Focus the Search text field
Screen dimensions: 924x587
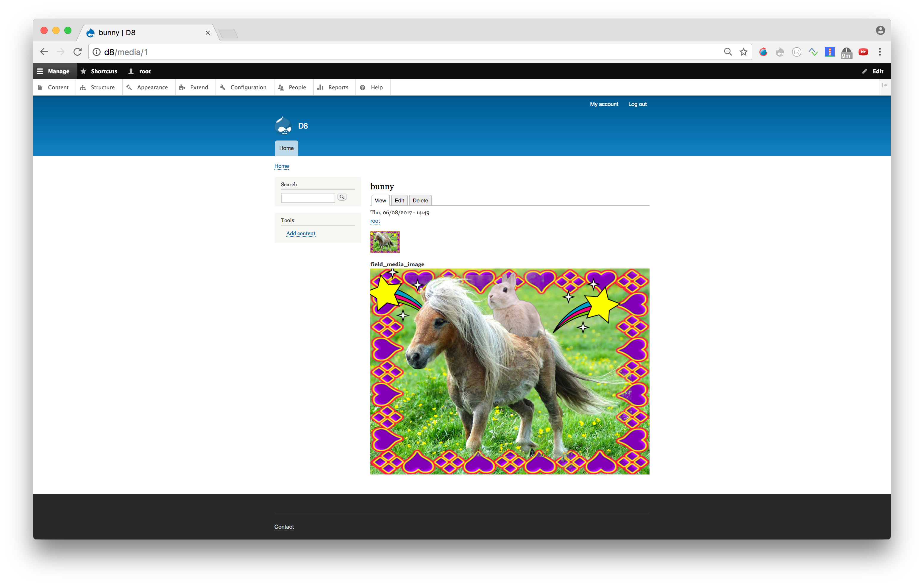(x=308, y=198)
